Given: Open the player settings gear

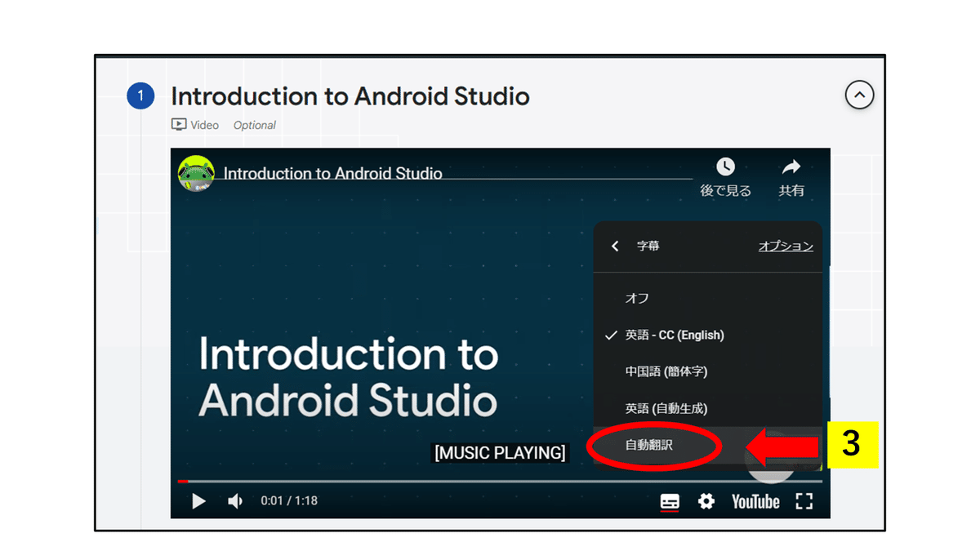Looking at the screenshot, I should coord(706,501).
